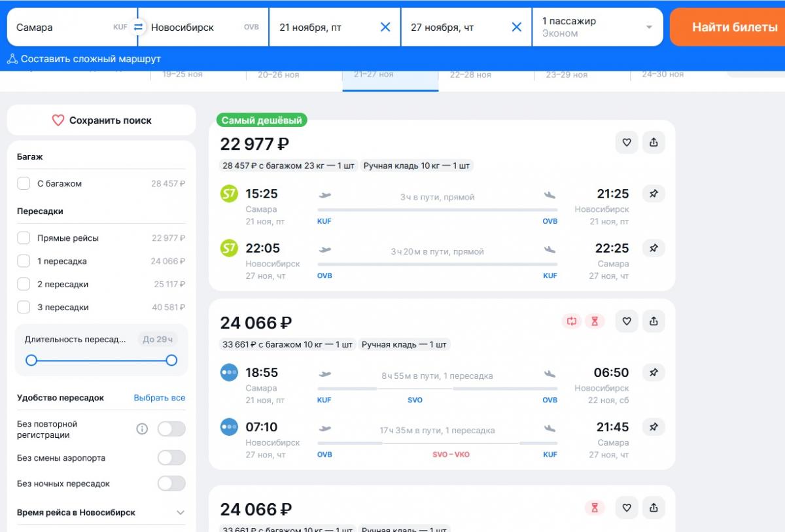
Task: Clear the 21 ноября departure date
Action: 385,27
